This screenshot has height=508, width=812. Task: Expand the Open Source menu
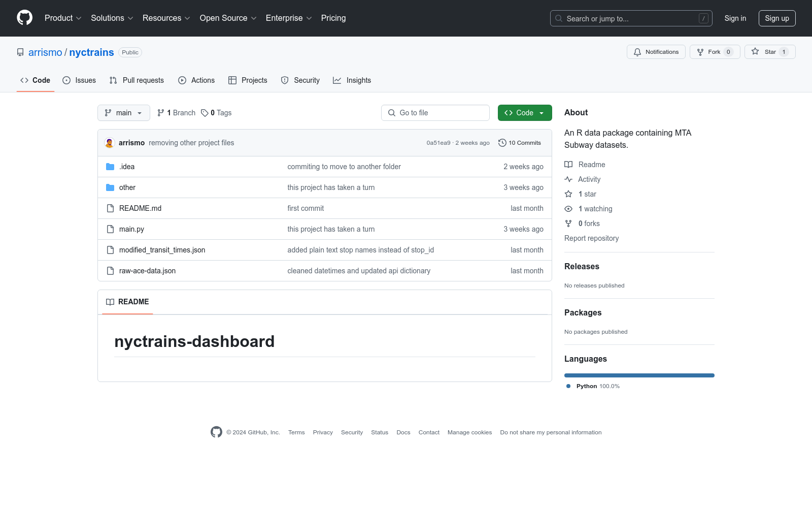(228, 18)
